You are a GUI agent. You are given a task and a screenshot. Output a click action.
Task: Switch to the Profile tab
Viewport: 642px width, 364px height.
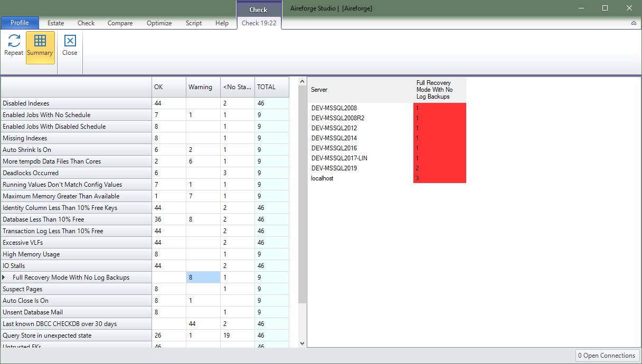click(x=20, y=23)
